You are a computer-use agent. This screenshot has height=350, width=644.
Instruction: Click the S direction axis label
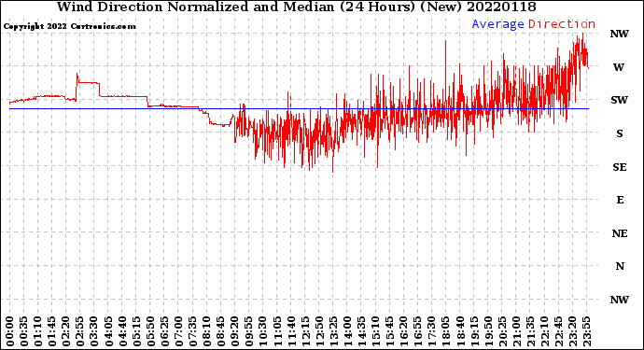620,133
